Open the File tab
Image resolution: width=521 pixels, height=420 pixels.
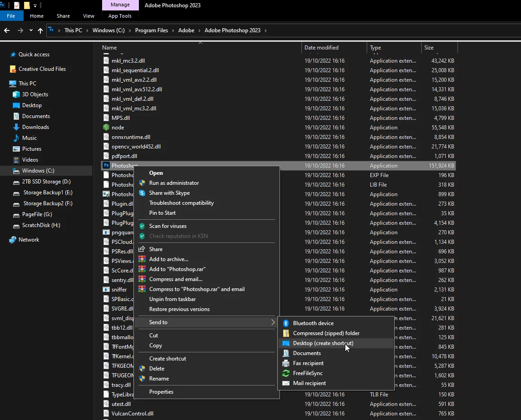11,16
